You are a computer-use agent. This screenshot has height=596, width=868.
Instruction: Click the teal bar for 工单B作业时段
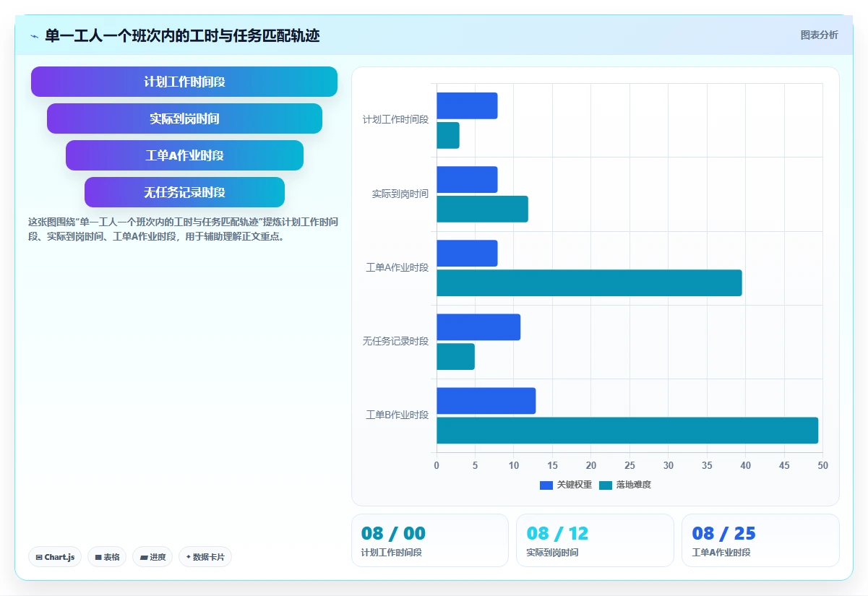click(x=627, y=431)
